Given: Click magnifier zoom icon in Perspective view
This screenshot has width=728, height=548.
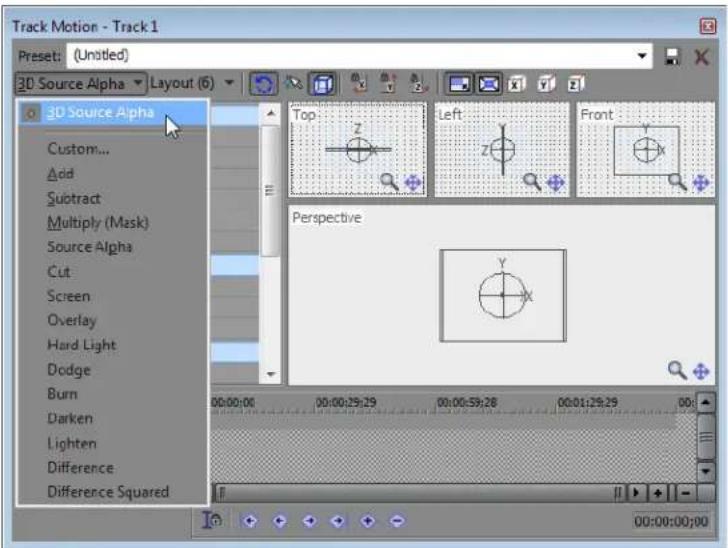Looking at the screenshot, I should tap(677, 370).
